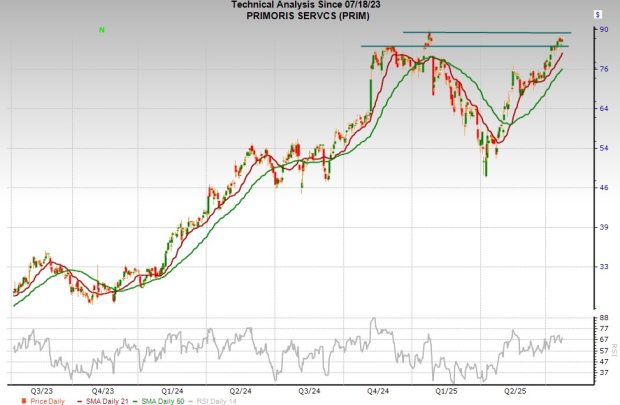Click the Technical Analysis Since 07/18/23 heading
The image size is (620, 405).
(309, 6)
